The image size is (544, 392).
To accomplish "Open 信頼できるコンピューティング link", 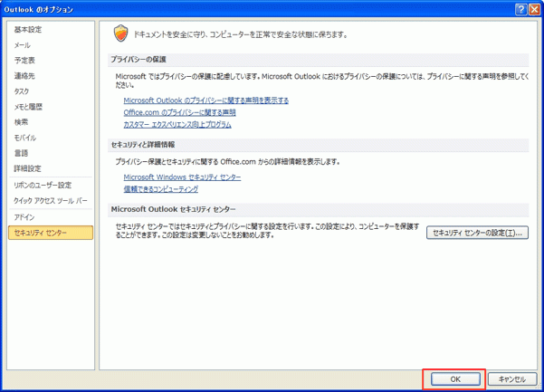I will point(161,189).
